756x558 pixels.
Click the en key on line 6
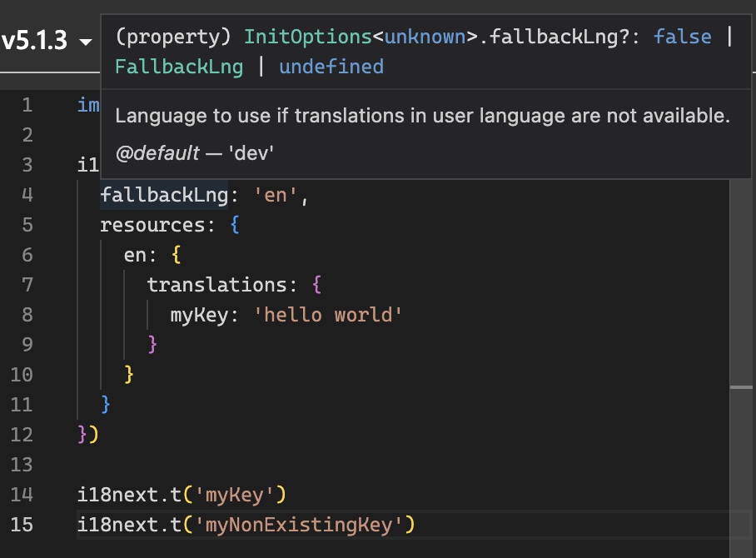click(x=135, y=255)
